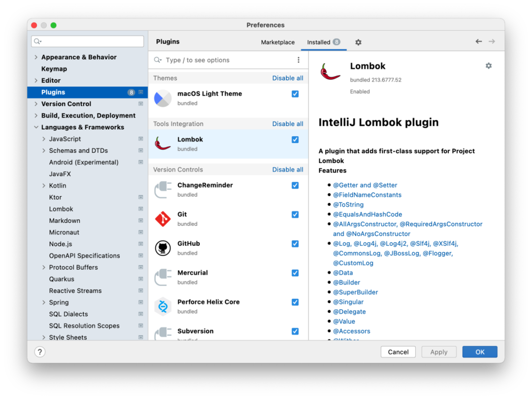Expand the Kotlin tree node
The width and height of the screenshot is (532, 399).
(x=44, y=186)
